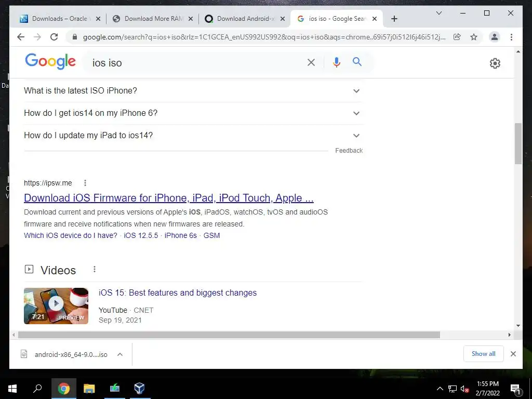Open the notification center icon

(x=516, y=389)
